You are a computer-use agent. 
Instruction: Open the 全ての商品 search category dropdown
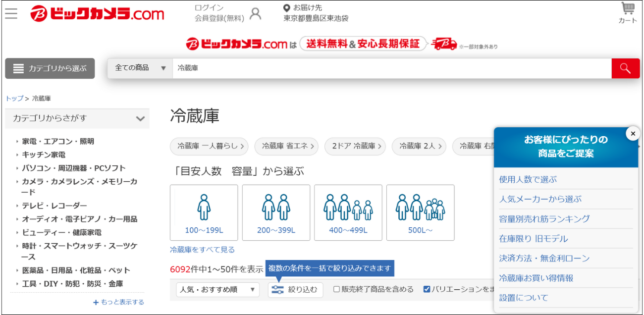coord(140,68)
